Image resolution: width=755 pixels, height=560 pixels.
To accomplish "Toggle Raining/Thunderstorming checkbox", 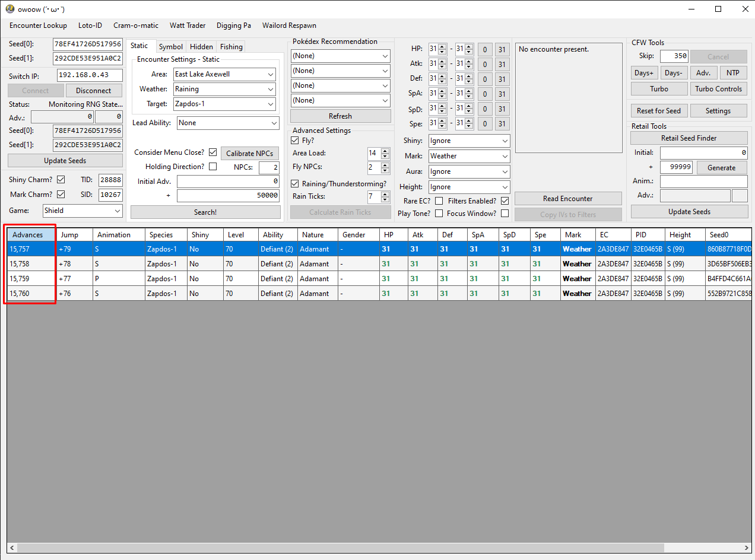I will point(295,184).
